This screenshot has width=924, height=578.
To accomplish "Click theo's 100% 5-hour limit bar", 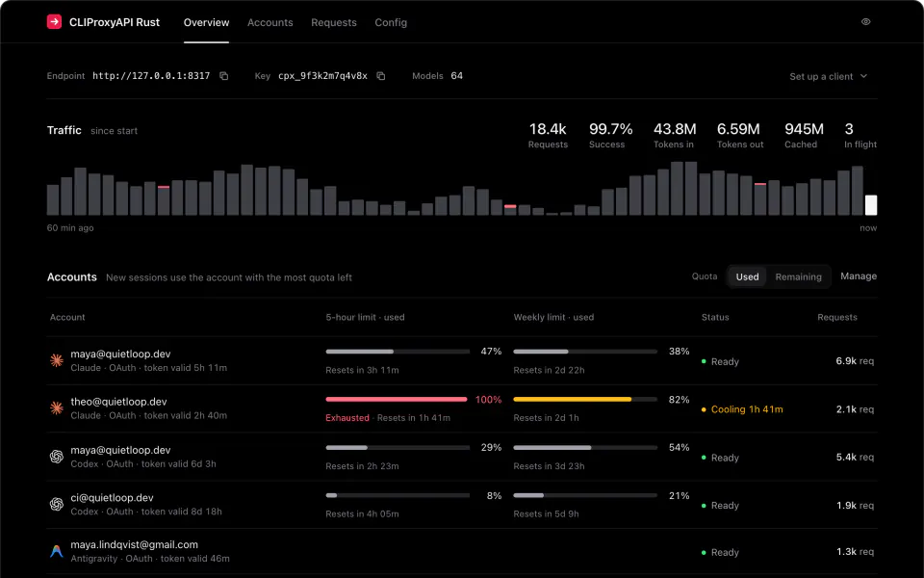I will pos(398,399).
